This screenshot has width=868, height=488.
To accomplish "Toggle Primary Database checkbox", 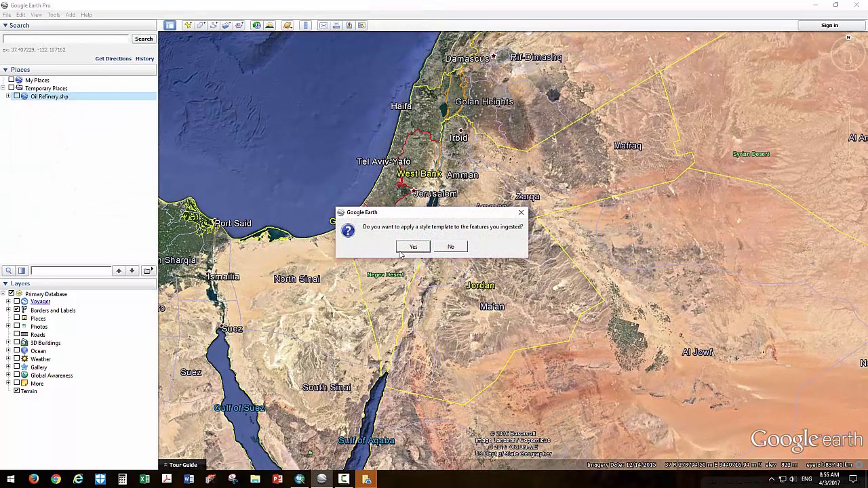I will [11, 293].
